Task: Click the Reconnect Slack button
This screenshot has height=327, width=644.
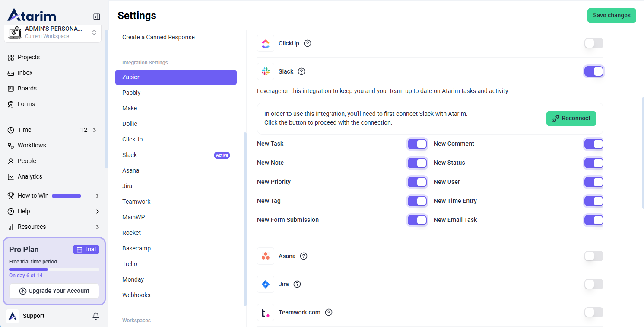Action: pos(571,119)
